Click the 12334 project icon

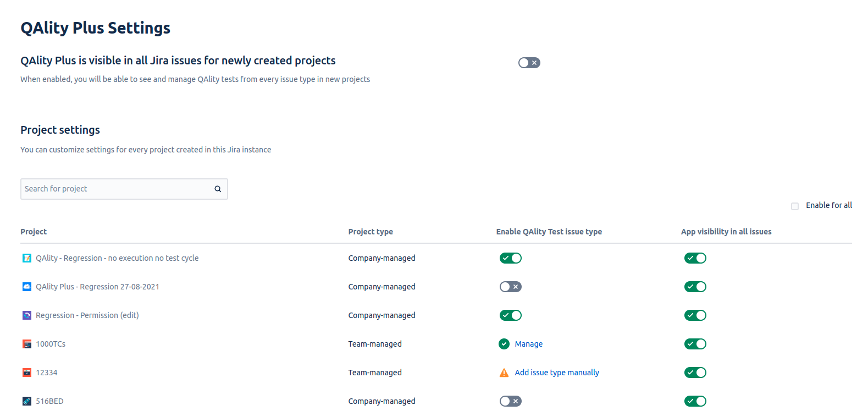point(27,373)
